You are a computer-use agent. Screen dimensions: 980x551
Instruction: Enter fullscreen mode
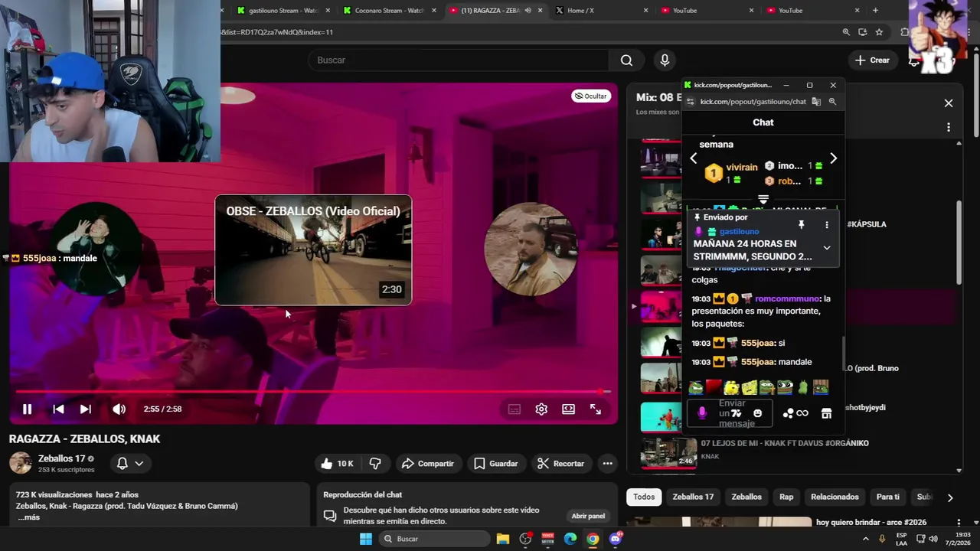click(595, 409)
